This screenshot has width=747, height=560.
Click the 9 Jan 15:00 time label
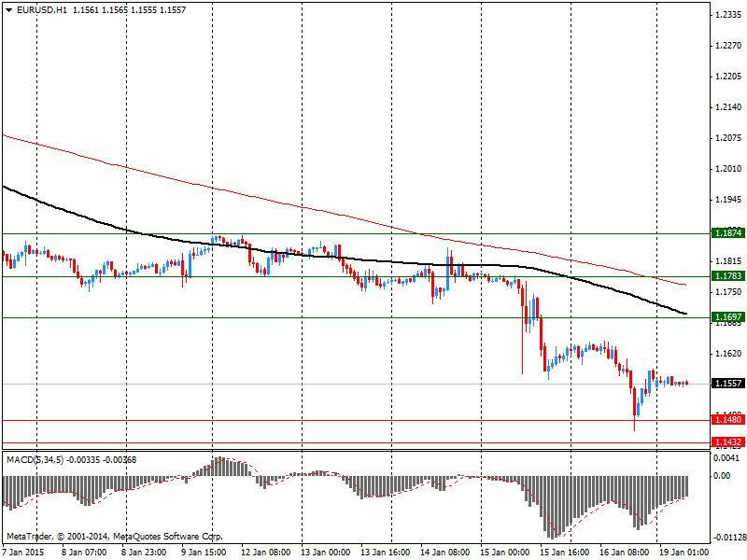tap(204, 553)
